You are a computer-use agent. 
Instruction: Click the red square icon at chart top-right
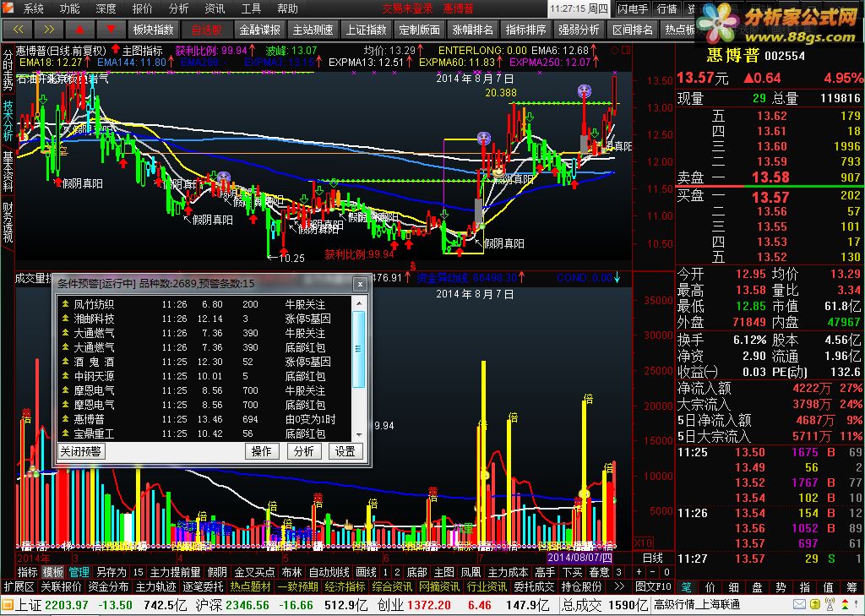click(x=626, y=50)
